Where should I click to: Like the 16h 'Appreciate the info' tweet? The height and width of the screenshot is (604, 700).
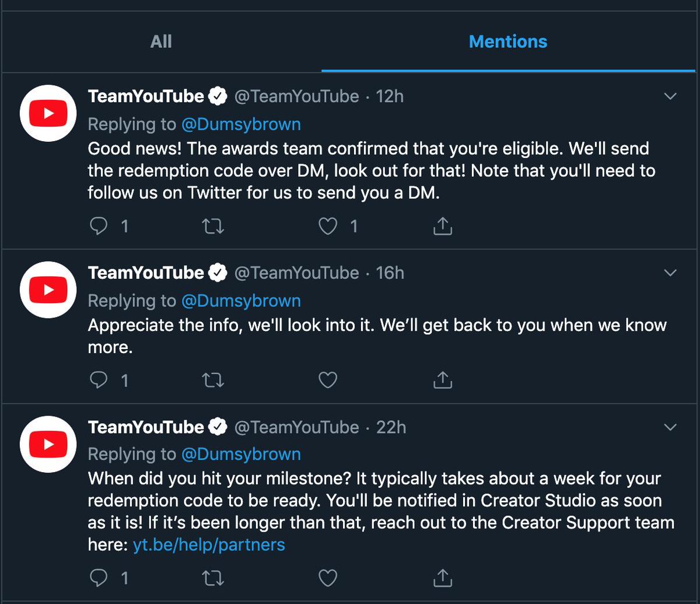328,380
